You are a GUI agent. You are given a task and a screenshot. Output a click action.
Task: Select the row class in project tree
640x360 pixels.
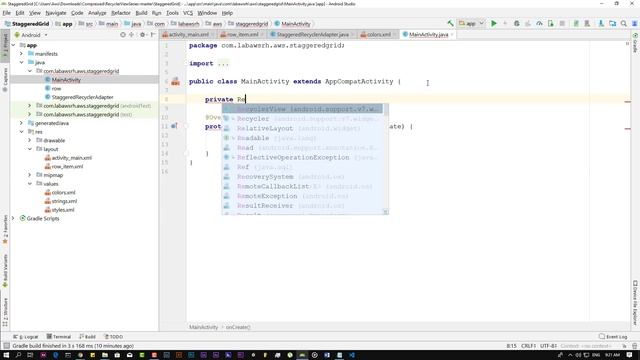tap(56, 89)
